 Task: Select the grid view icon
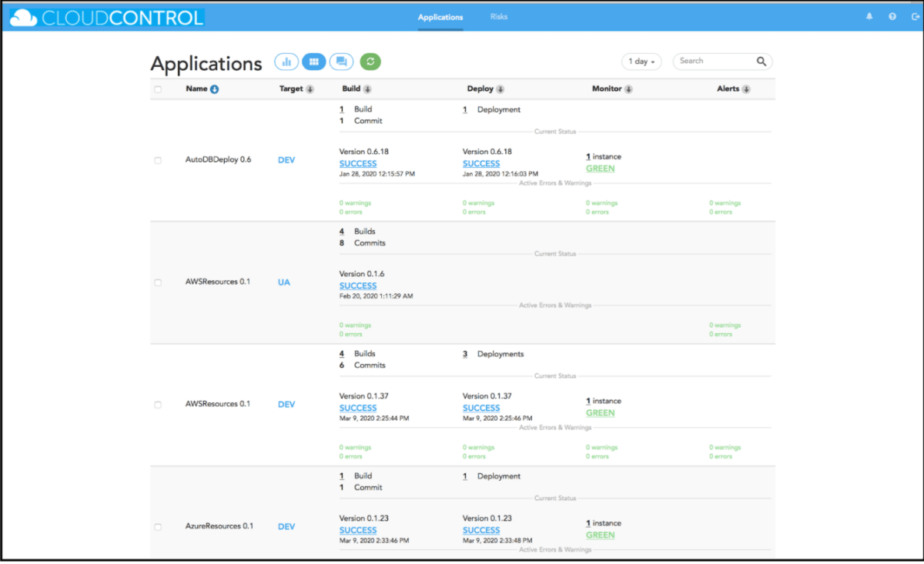314,61
